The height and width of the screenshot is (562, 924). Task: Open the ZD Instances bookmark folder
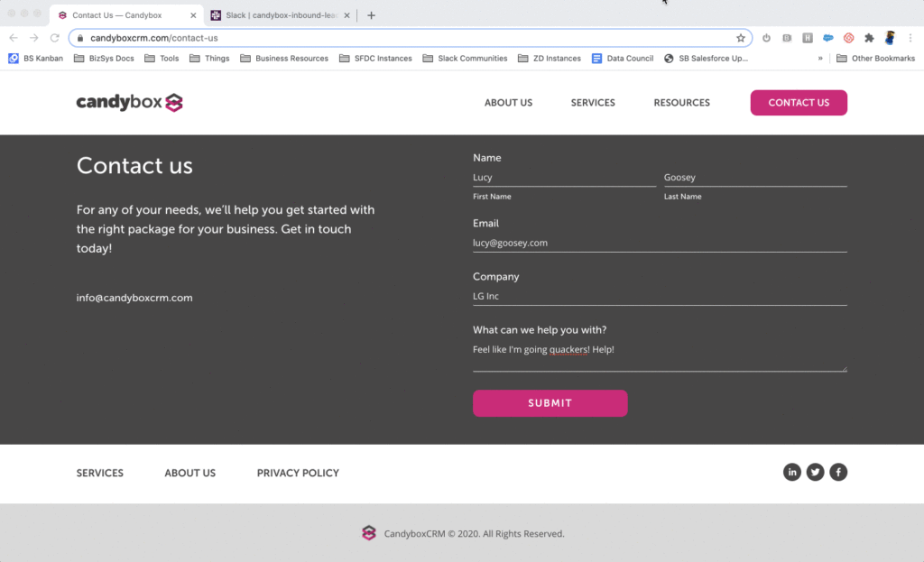pos(550,59)
